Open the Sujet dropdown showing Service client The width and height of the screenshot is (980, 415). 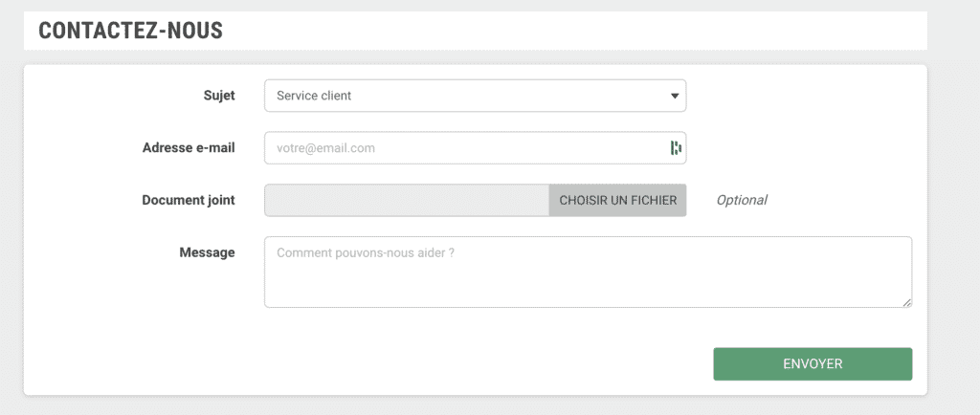(475, 96)
